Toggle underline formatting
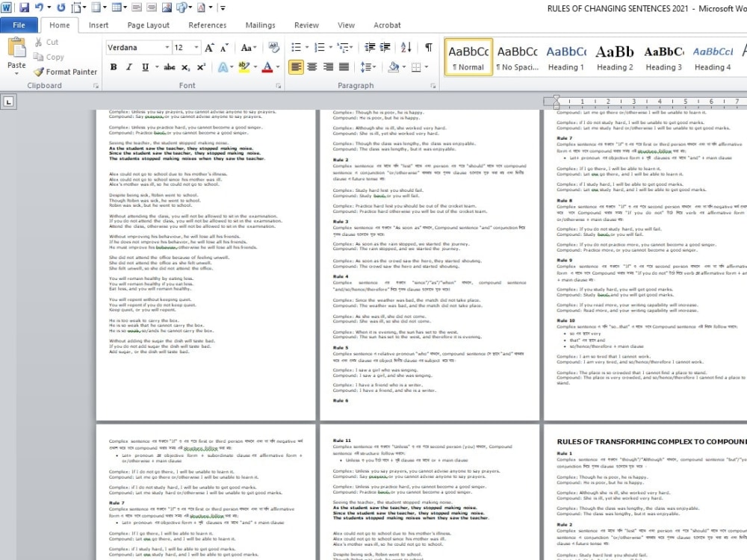This screenshot has width=747, height=560. pyautogui.click(x=146, y=68)
